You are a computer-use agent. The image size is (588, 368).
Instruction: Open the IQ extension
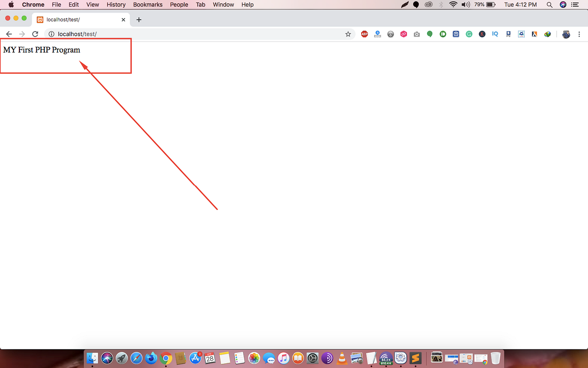tap(495, 34)
